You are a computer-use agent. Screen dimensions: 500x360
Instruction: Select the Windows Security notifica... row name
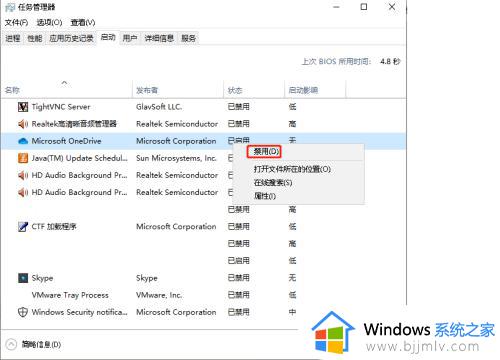pos(79,312)
